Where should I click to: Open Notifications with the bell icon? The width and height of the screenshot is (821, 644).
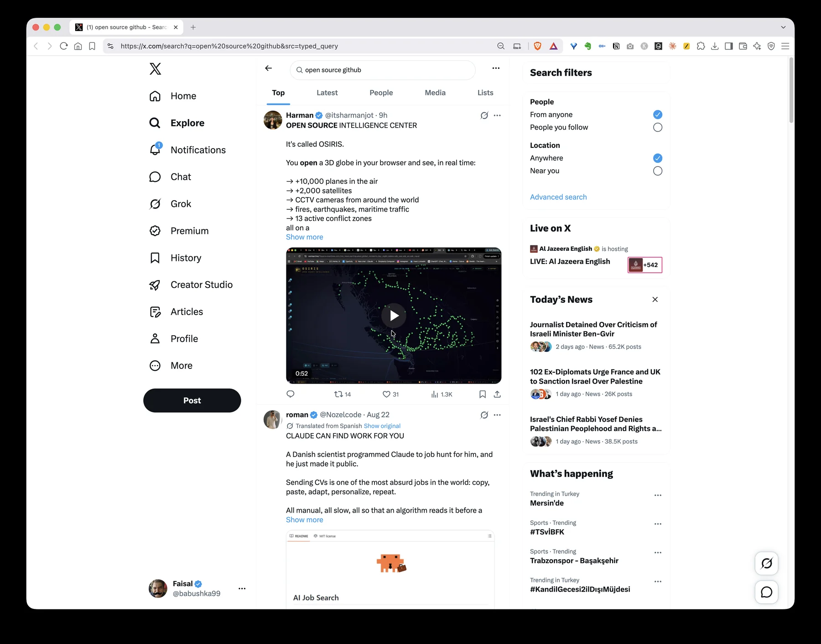coord(187,150)
